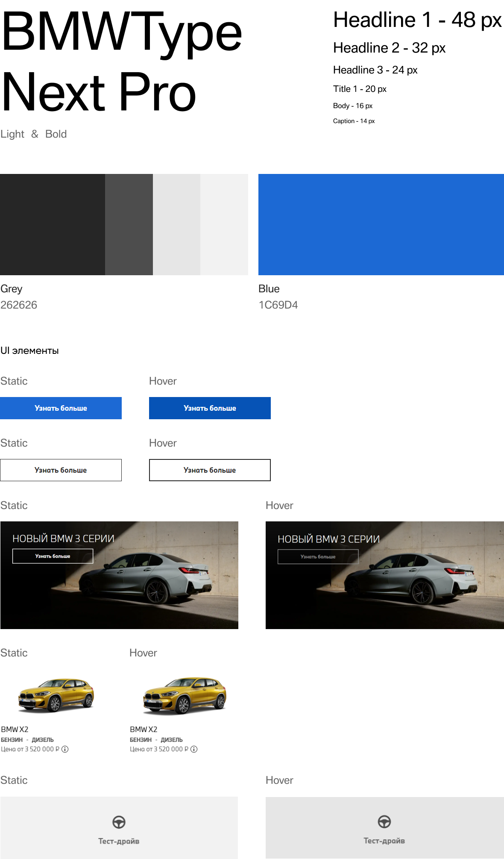Select the darkest grey 262626 swatch
Screen dimensions: 504x859
tap(53, 224)
